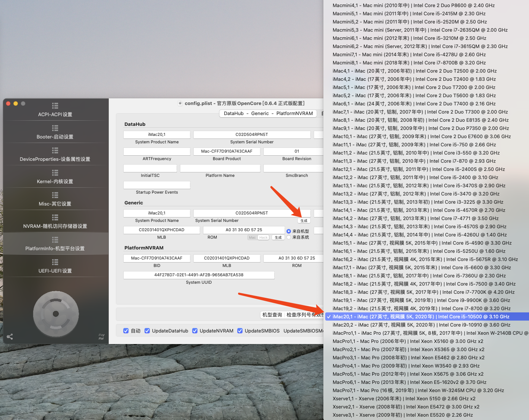Pick iMac17,1 i5-6600 from list
Image resolution: width=529 pixels, height=420 pixels.
426,267
